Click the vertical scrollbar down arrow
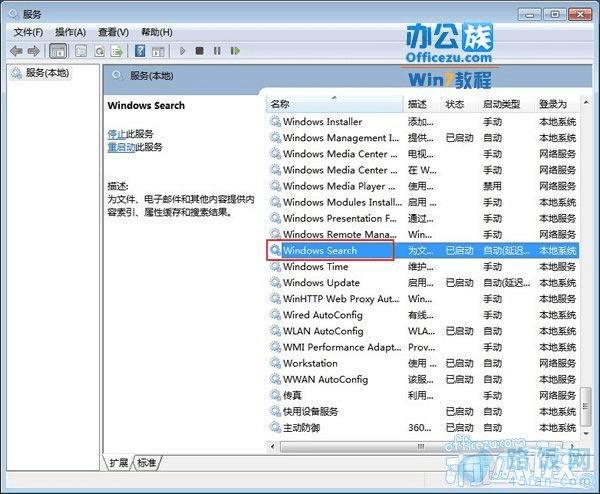600x494 pixels. pos(586,433)
